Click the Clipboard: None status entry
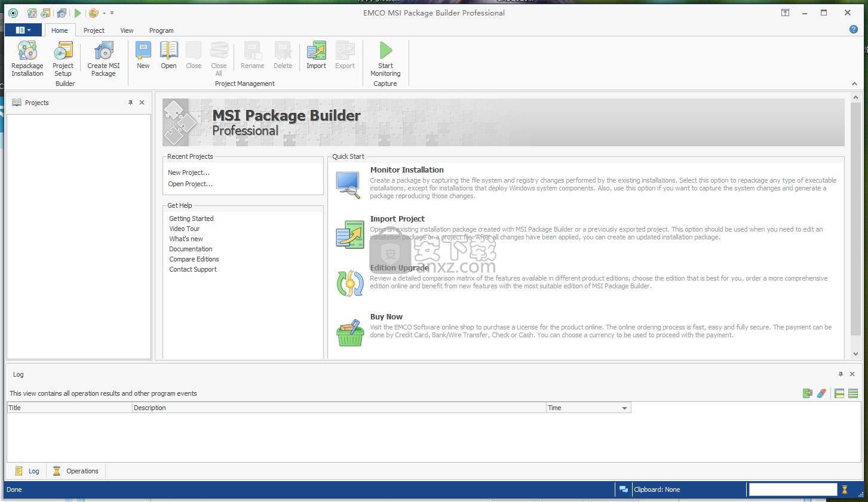This screenshot has width=868, height=502. click(x=657, y=489)
